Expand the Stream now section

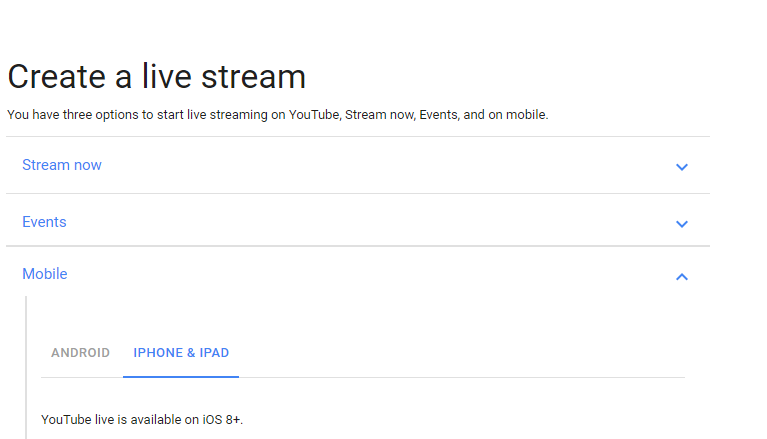pos(62,165)
